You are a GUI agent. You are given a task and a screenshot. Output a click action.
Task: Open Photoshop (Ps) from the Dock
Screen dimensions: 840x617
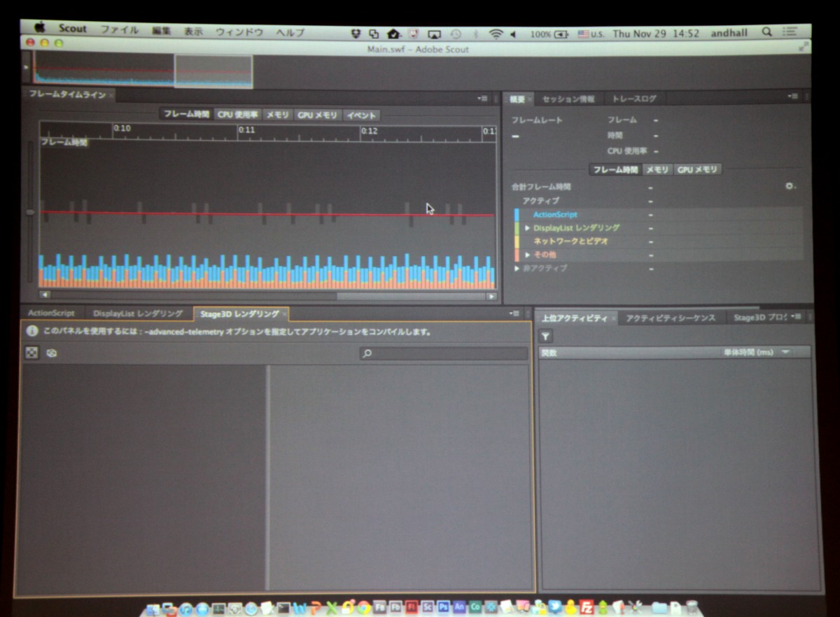tap(443, 607)
